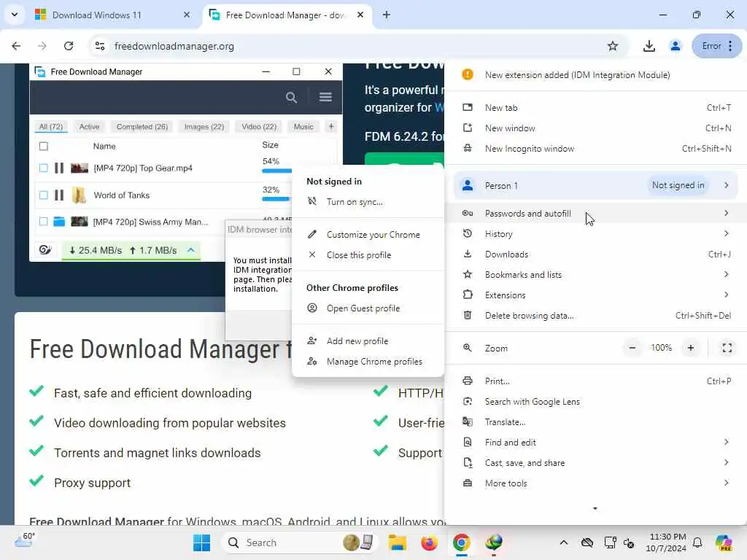Click Turn on sync option
The width and height of the screenshot is (747, 560).
click(x=368, y=202)
